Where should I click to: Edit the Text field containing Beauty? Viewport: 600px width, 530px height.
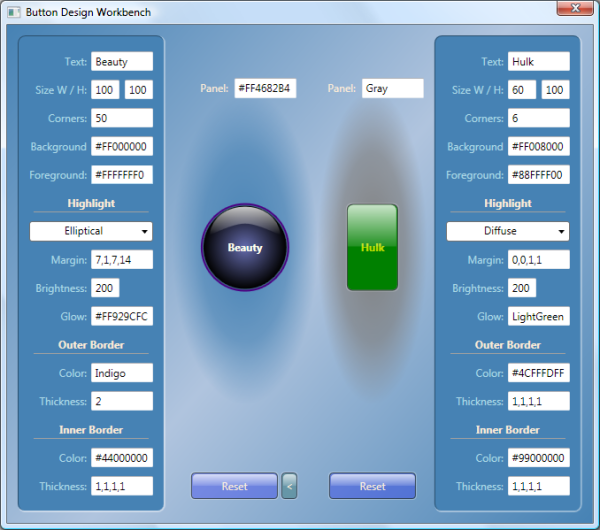pyautogui.click(x=121, y=62)
